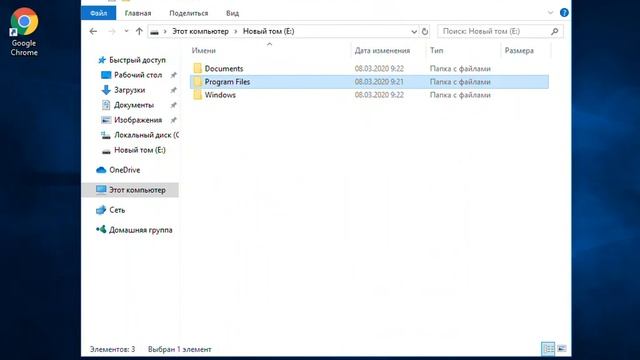
Task: Select the Program Files folder row
Action: click(369, 82)
